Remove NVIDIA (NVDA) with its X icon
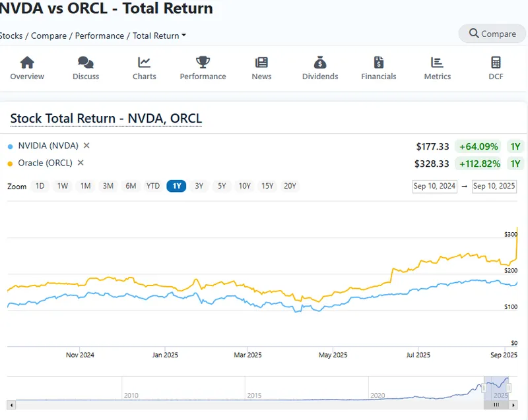The height and width of the screenshot is (420, 528). (x=86, y=146)
